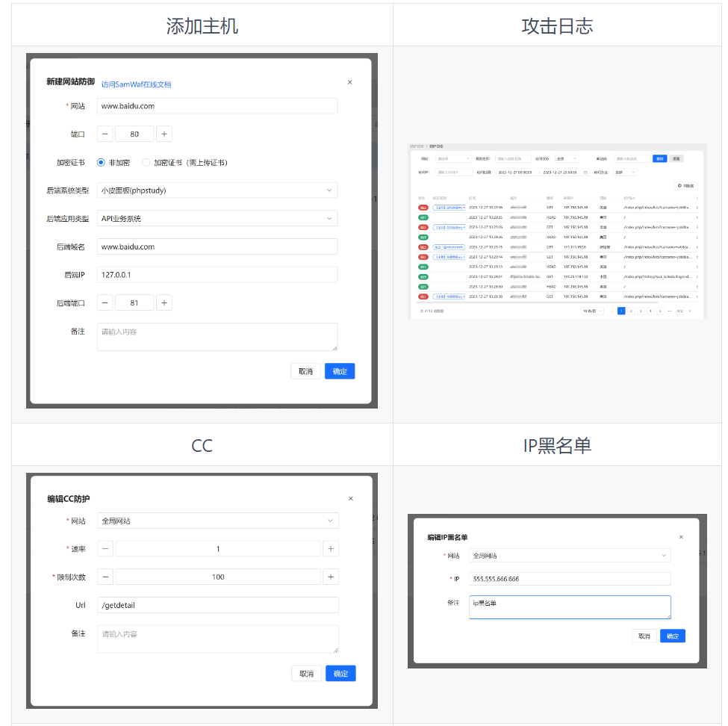Focus the 后端IP field with 127.0.0.1
The image size is (728, 726).
coord(217,275)
